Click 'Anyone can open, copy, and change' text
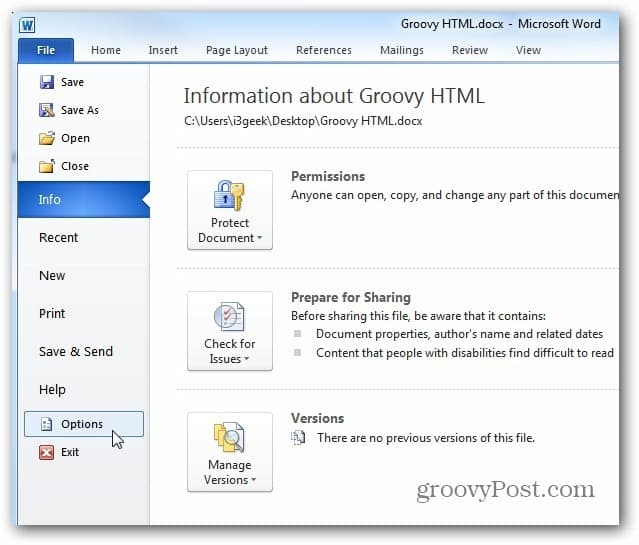The width and height of the screenshot is (639, 545). coord(455,195)
